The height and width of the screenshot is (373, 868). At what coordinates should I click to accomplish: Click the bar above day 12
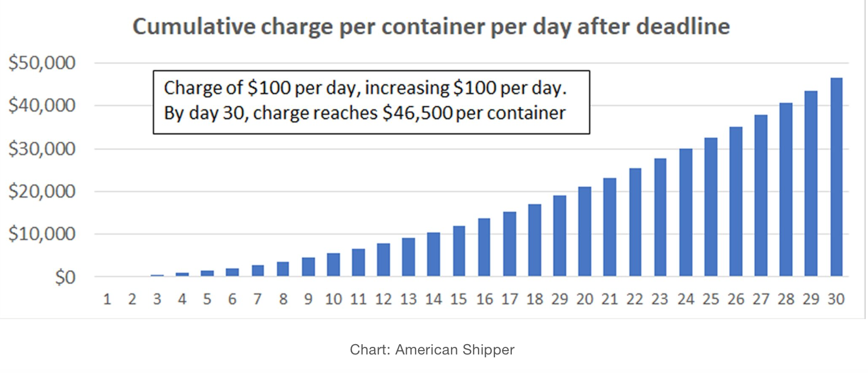pyautogui.click(x=383, y=260)
